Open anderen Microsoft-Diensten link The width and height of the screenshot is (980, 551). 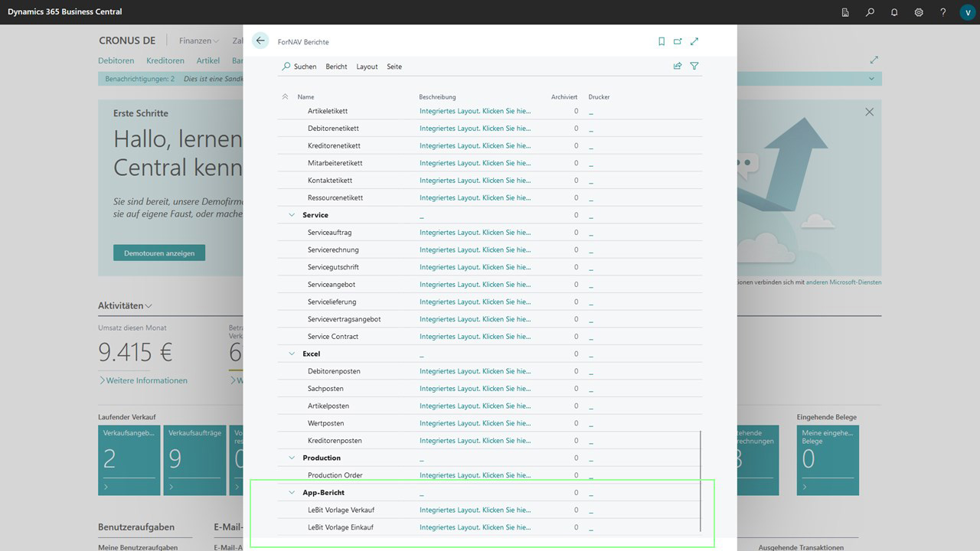844,282
